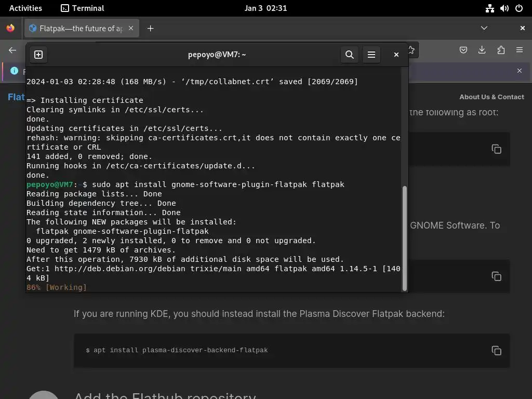Image resolution: width=532 pixels, height=399 pixels.
Task: Open Firefox application menu
Action: [520, 50]
